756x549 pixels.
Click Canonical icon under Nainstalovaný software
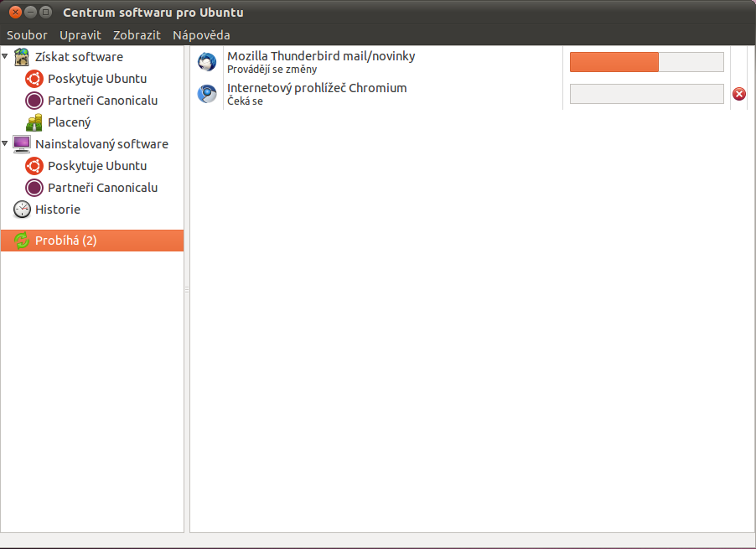point(34,188)
